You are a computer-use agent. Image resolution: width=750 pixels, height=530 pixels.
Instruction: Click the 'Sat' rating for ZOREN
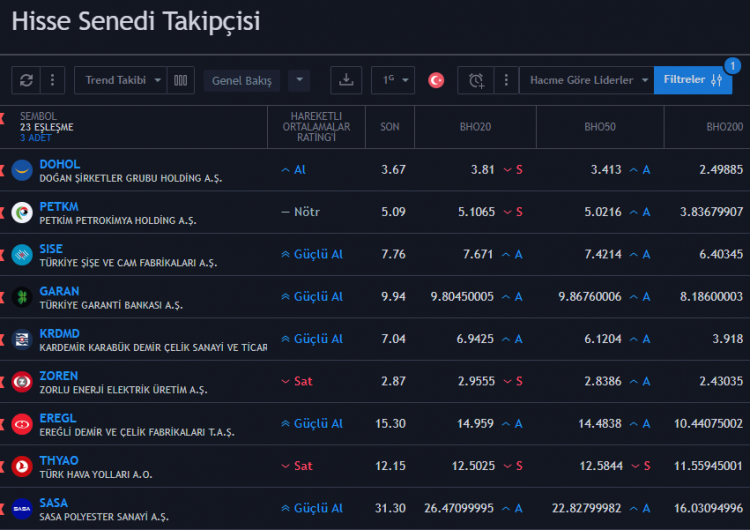point(297,381)
